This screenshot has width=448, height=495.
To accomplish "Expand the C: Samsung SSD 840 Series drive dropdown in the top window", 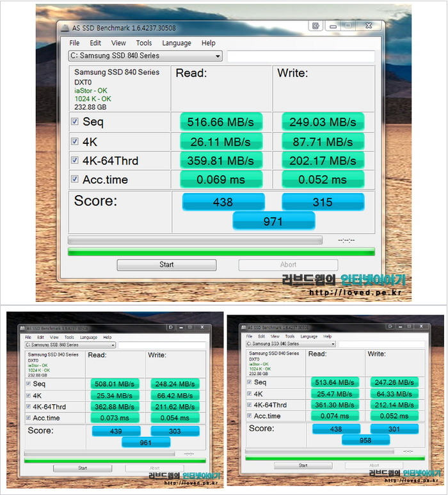I will (145, 56).
